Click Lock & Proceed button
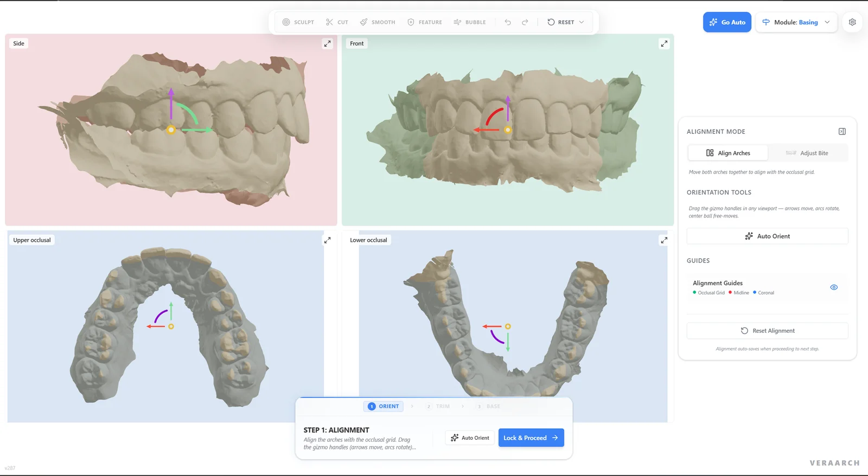The image size is (868, 476). coord(531,438)
